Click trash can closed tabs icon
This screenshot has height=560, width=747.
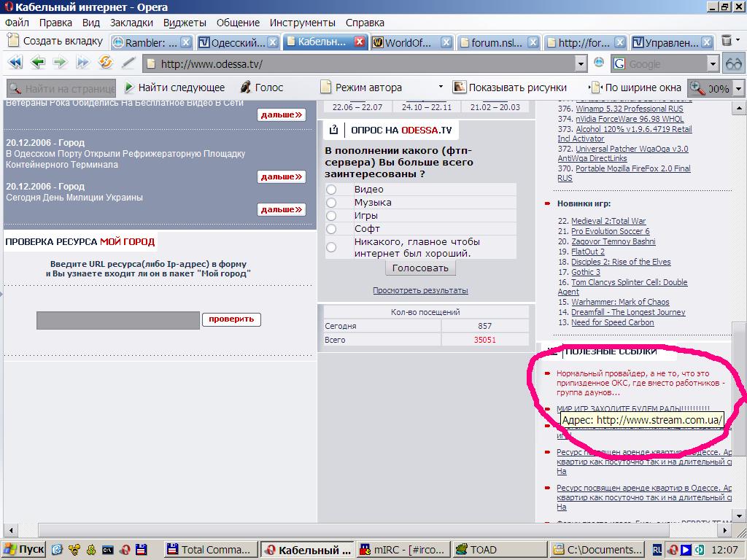pyautogui.click(x=726, y=41)
